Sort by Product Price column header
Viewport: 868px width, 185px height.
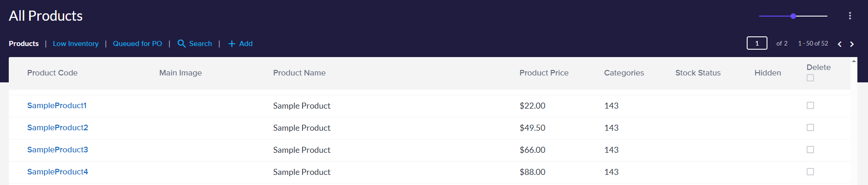[x=544, y=73]
